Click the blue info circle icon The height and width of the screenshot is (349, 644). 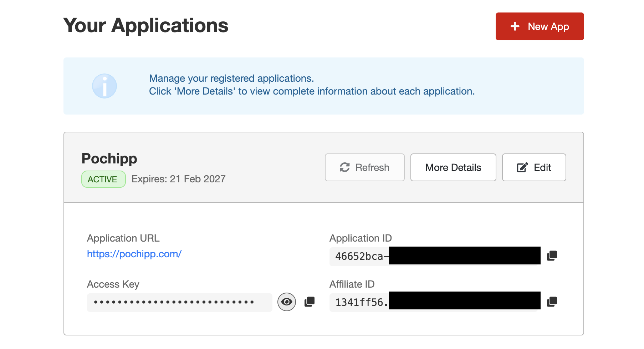(104, 86)
